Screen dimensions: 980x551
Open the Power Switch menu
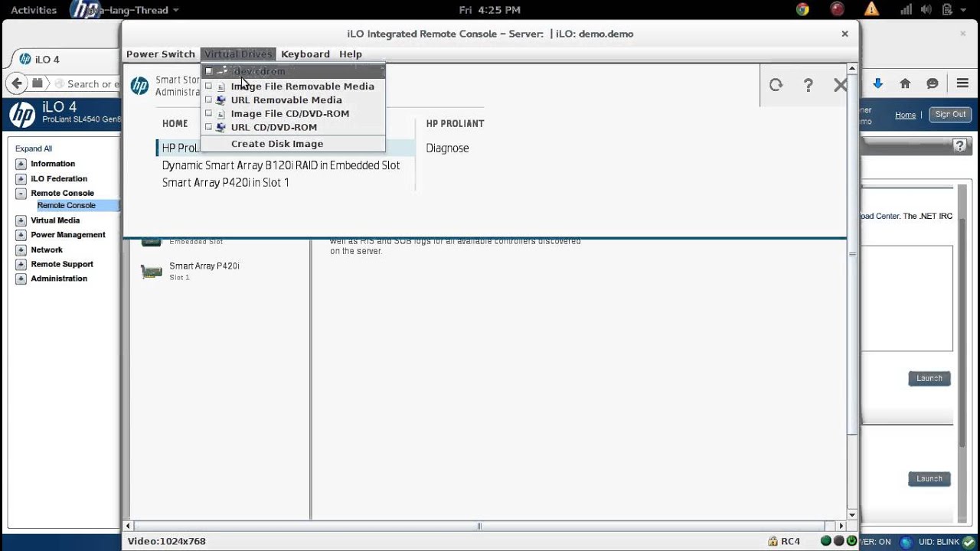[x=161, y=54]
